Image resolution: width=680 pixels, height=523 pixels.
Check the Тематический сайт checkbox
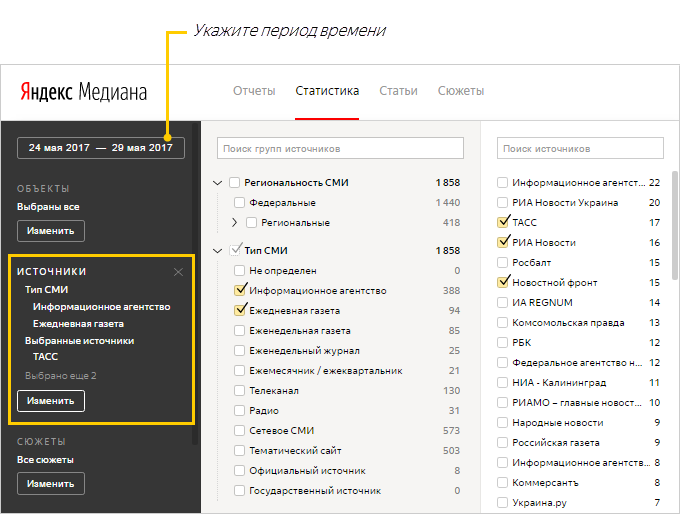click(x=239, y=451)
